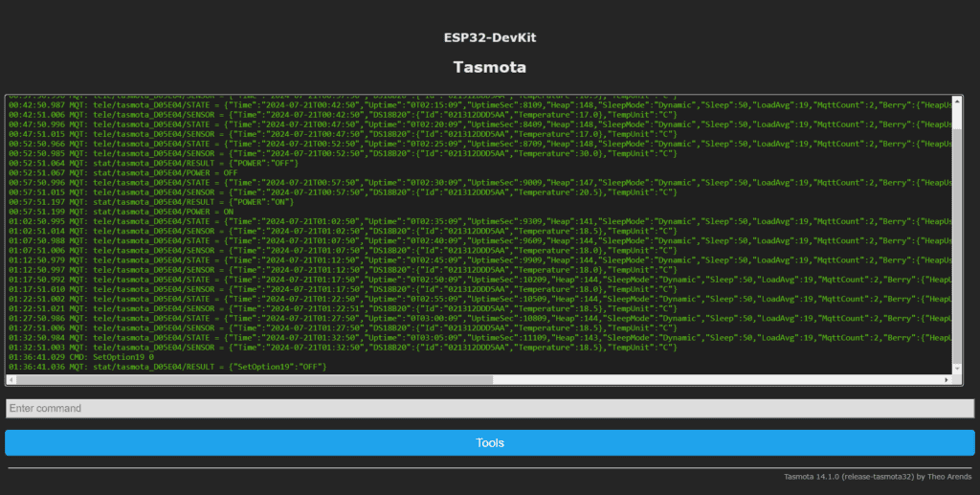This screenshot has height=495, width=980.
Task: Select the SENSOR log line at 01:02:51.014
Action: pyautogui.click(x=343, y=231)
